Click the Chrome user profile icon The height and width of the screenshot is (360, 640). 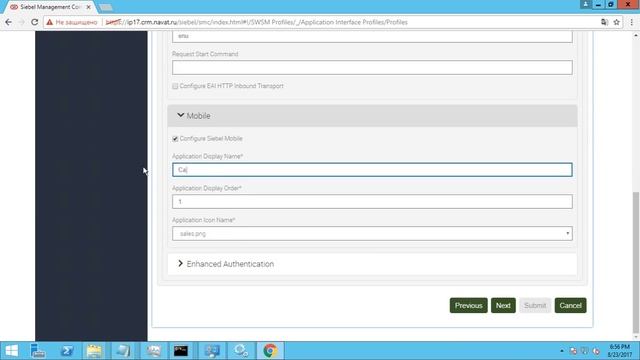coord(585,4)
